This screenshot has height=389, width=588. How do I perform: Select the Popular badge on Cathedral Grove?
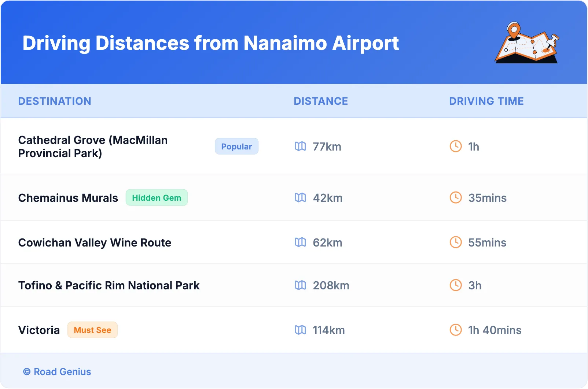pos(236,147)
